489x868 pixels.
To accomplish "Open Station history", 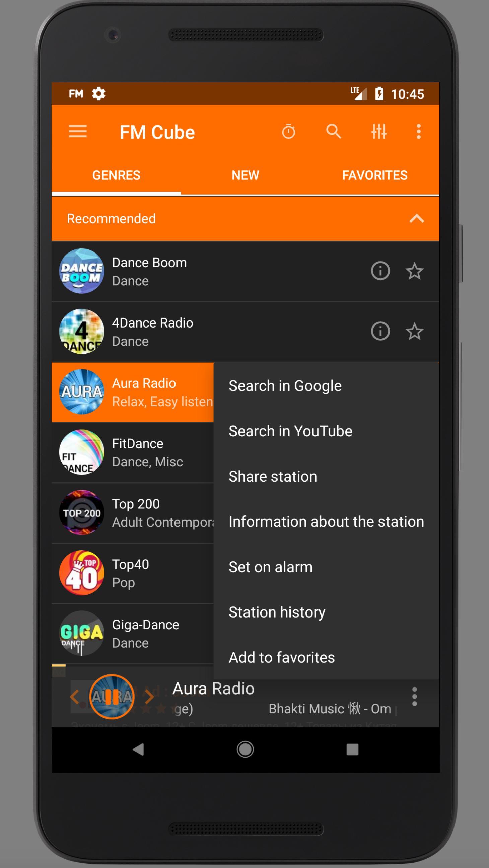I will click(x=326, y=612).
